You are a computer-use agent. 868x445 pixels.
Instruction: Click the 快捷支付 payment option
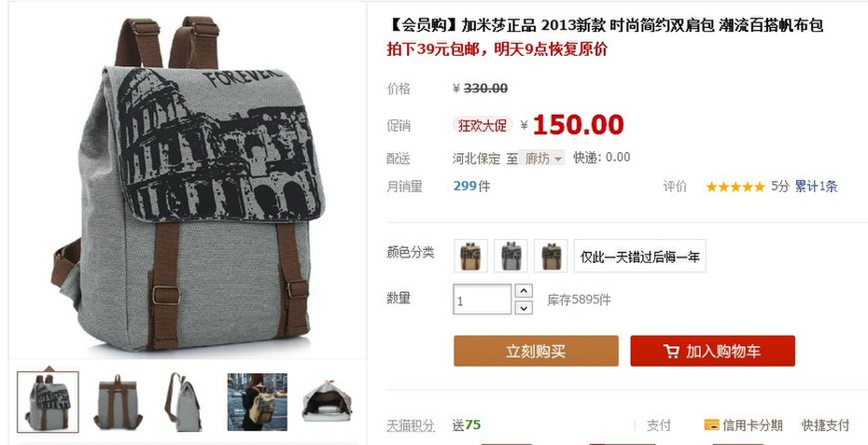click(x=825, y=425)
